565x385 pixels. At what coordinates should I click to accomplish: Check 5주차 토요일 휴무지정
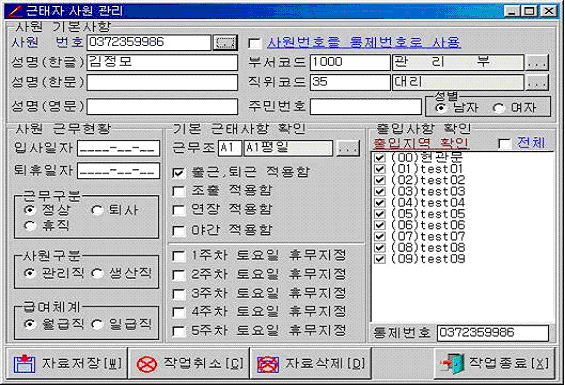coord(179,331)
